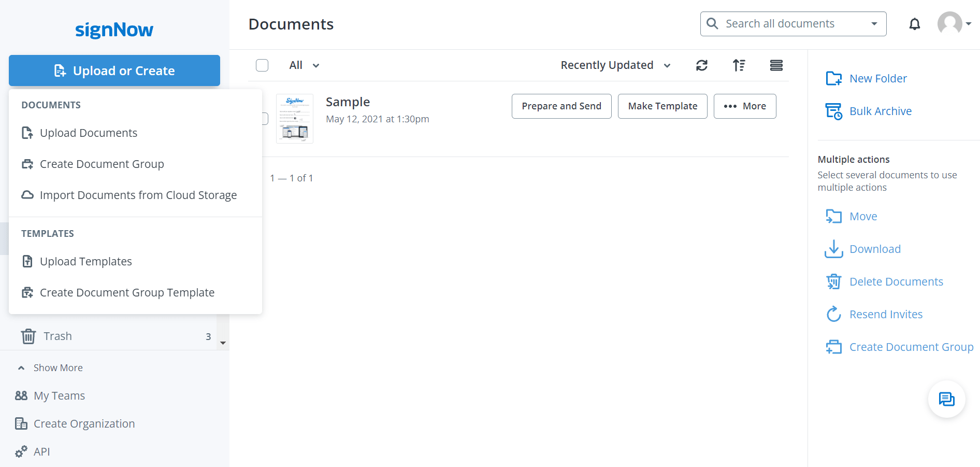The width and height of the screenshot is (980, 467).
Task: Select the Move action icon
Action: click(x=834, y=216)
